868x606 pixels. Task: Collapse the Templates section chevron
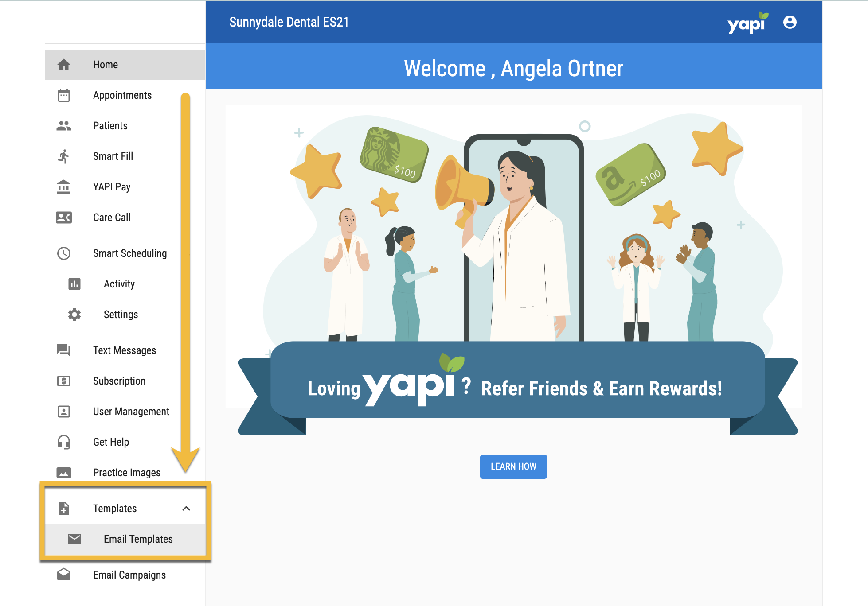tap(186, 509)
